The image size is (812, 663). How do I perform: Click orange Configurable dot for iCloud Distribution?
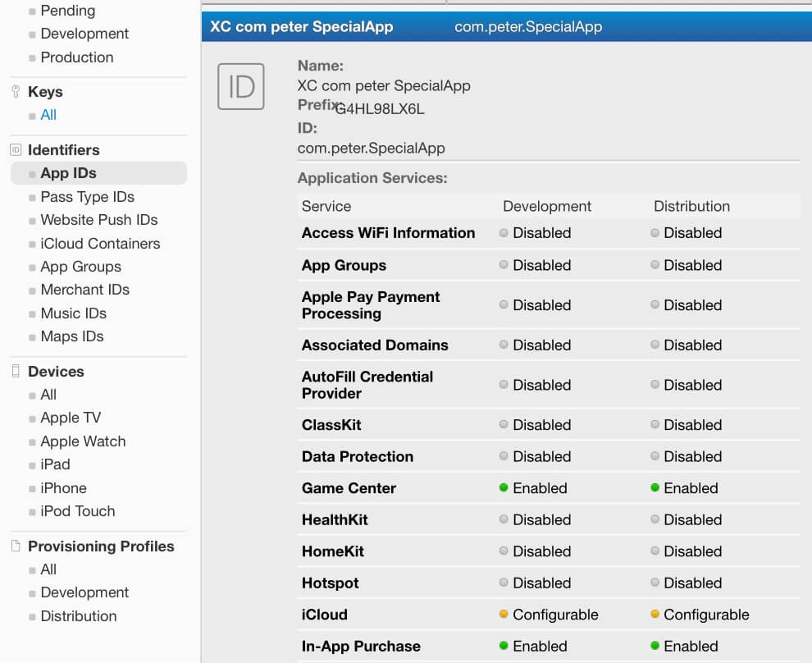[x=655, y=614]
